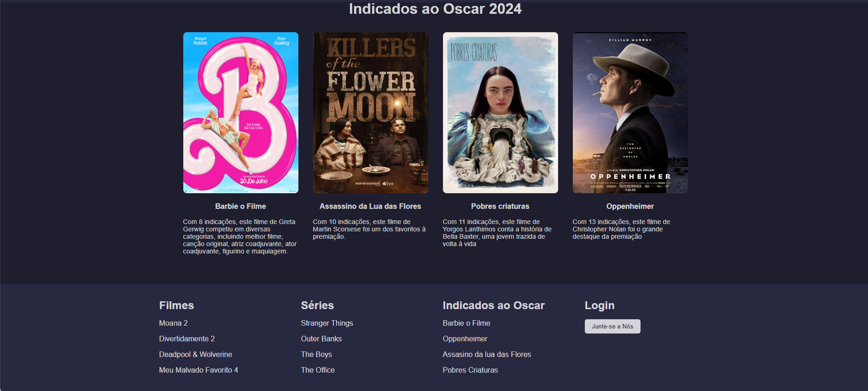Click the description mentioning Martin Scorsese

tap(370, 229)
